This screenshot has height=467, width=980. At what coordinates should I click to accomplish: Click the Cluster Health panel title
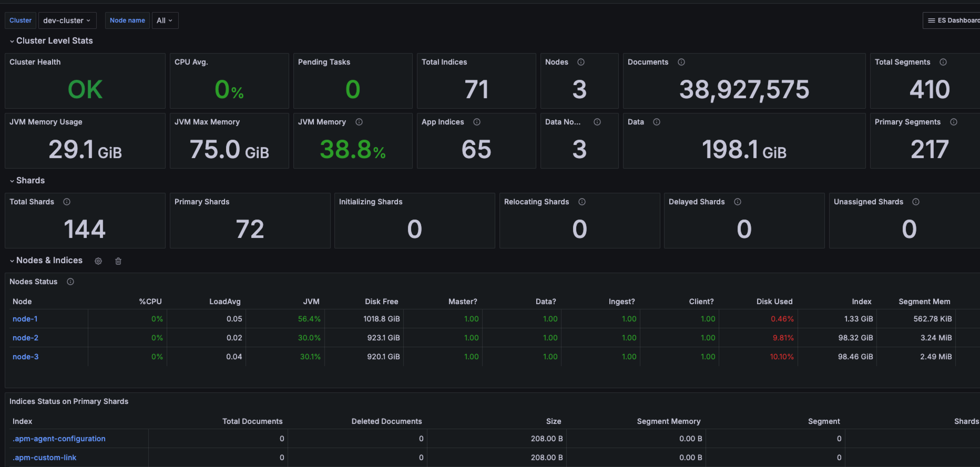pos(35,62)
